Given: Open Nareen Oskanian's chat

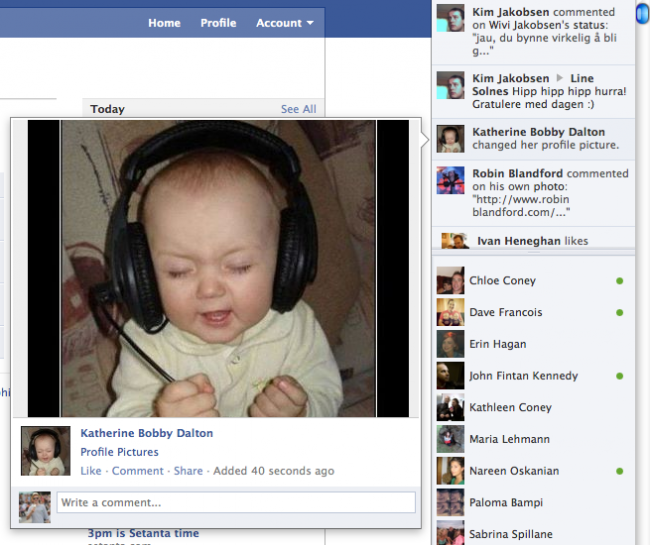Looking at the screenshot, I should (514, 471).
